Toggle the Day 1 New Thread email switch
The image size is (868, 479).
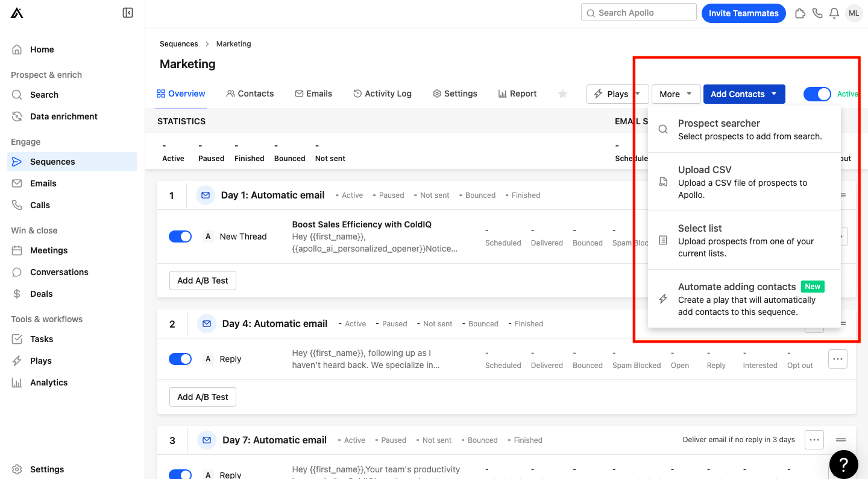coord(180,236)
